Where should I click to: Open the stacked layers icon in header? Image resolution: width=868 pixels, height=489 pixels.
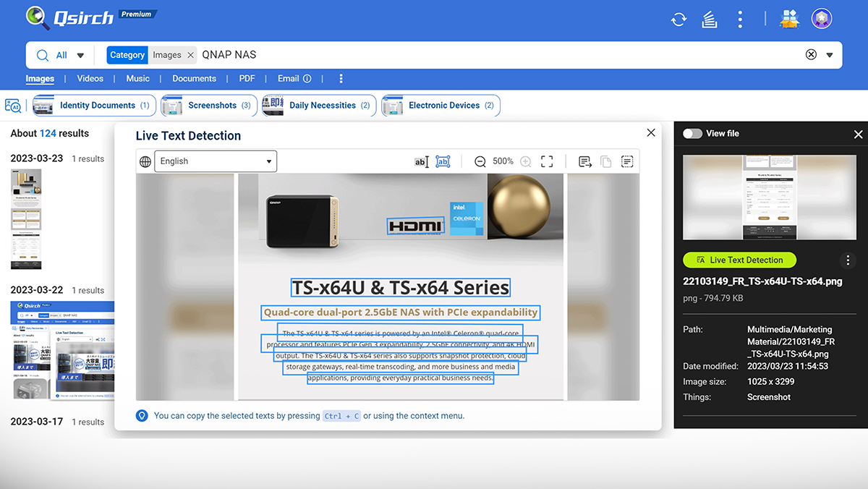coord(710,20)
